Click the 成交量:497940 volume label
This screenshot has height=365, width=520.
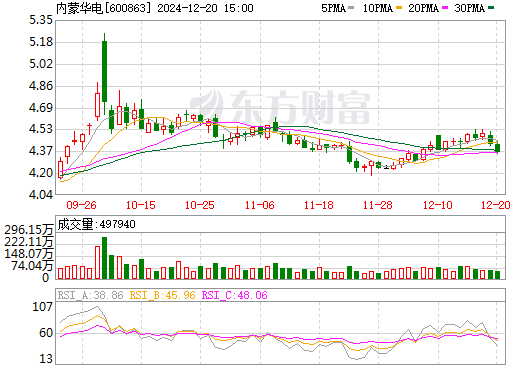coord(96,224)
